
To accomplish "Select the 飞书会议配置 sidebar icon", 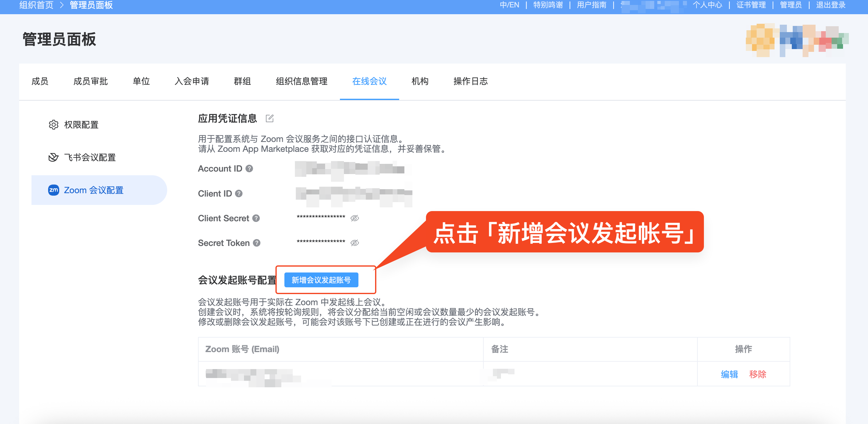I will [53, 157].
